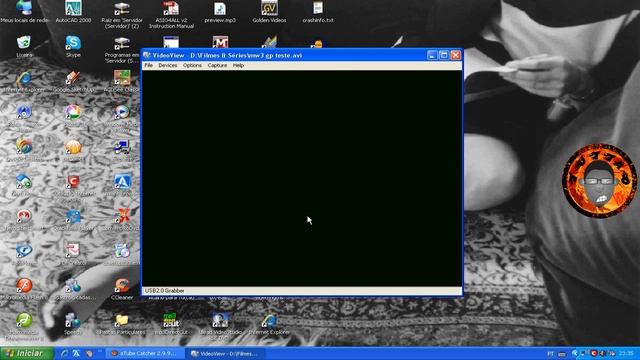
Task: Open the Capture menu in VideoView
Action: coord(217,65)
